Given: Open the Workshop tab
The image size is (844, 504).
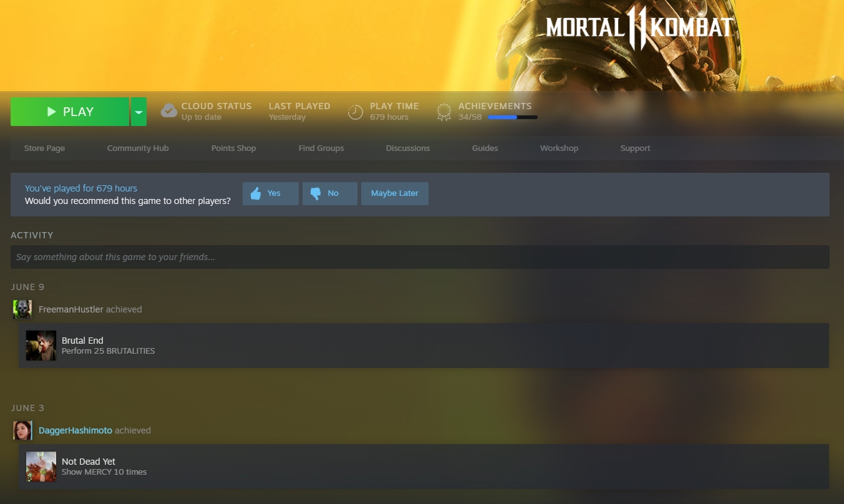Looking at the screenshot, I should (x=559, y=148).
